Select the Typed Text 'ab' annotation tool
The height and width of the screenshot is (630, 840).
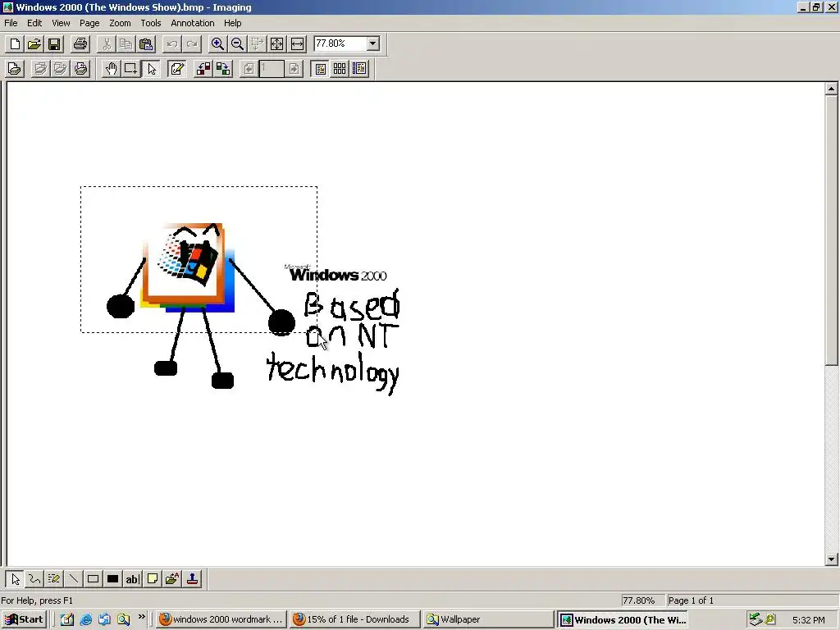tap(132, 578)
